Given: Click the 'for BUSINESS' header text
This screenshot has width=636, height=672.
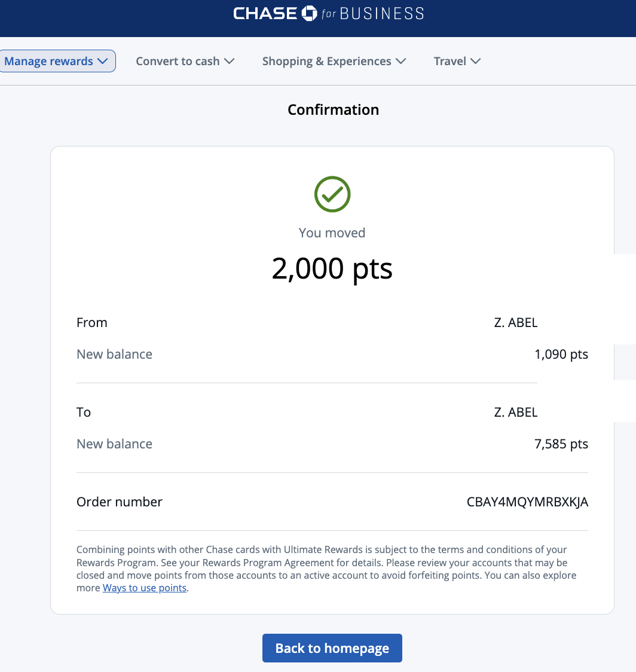Looking at the screenshot, I should point(372,13).
